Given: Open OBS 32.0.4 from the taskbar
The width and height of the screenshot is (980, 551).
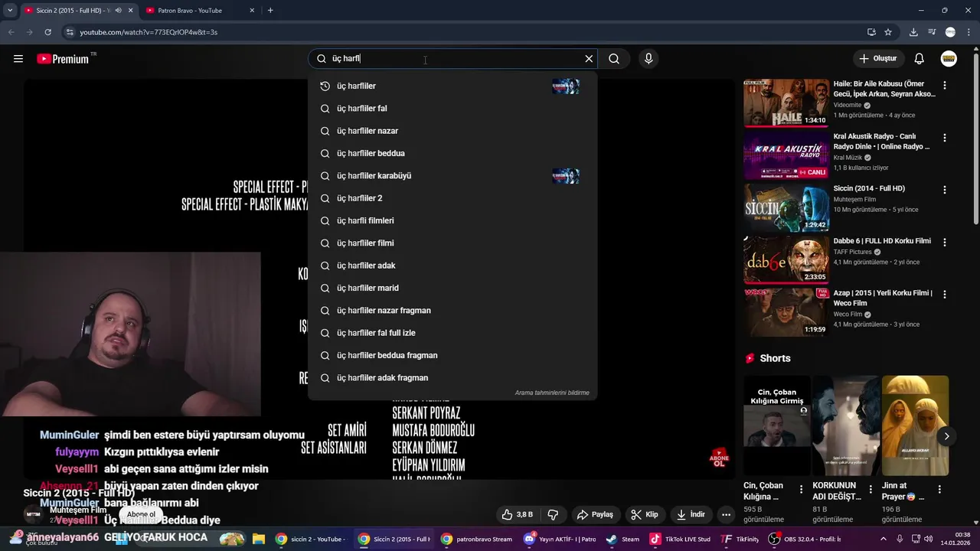Looking at the screenshot, I should (805, 539).
